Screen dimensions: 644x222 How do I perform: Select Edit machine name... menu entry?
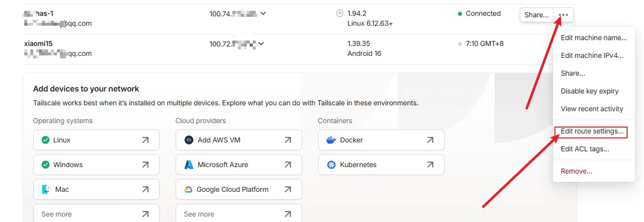pyautogui.click(x=594, y=38)
